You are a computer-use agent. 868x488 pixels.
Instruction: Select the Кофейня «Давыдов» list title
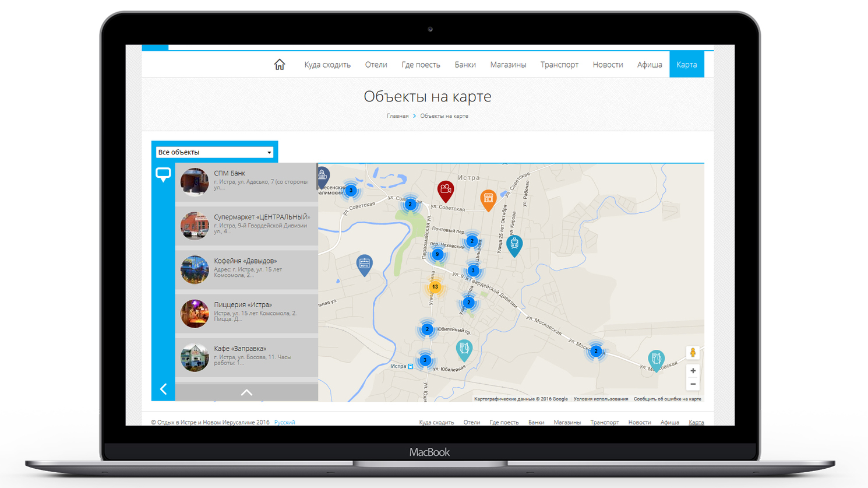(x=245, y=261)
